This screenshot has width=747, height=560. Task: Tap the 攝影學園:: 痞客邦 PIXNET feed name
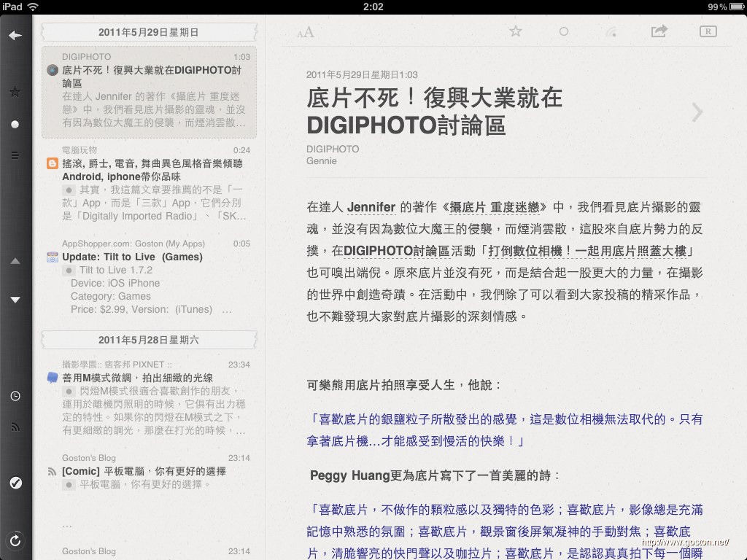117,365
